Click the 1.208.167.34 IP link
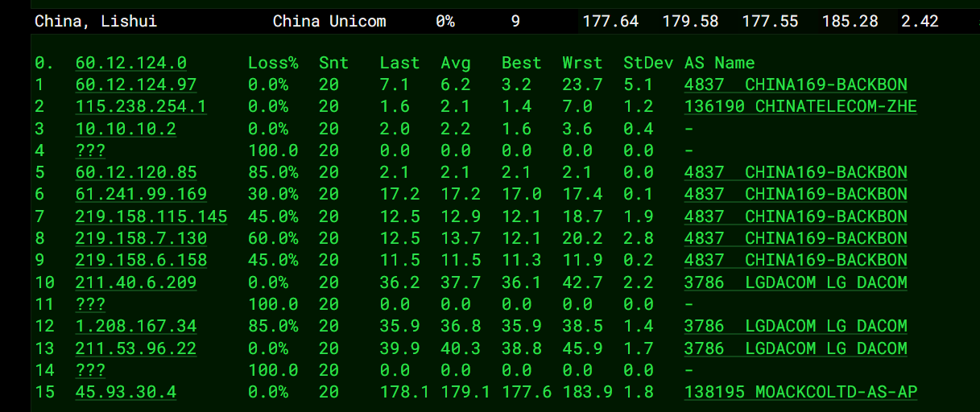The height and width of the screenshot is (412, 980). pos(136,326)
